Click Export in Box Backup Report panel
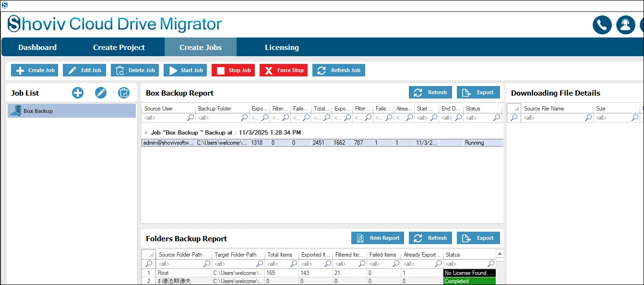The width and height of the screenshot is (644, 285). (478, 92)
